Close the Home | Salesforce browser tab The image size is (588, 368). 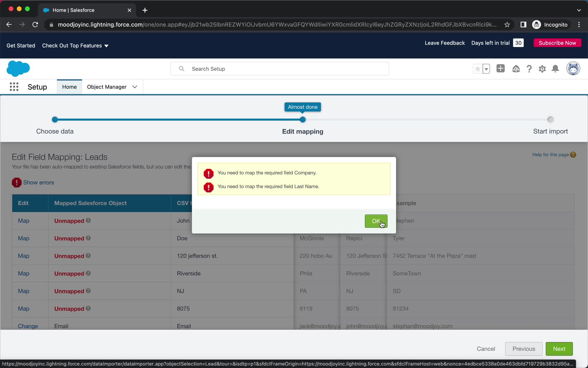pyautogui.click(x=129, y=10)
